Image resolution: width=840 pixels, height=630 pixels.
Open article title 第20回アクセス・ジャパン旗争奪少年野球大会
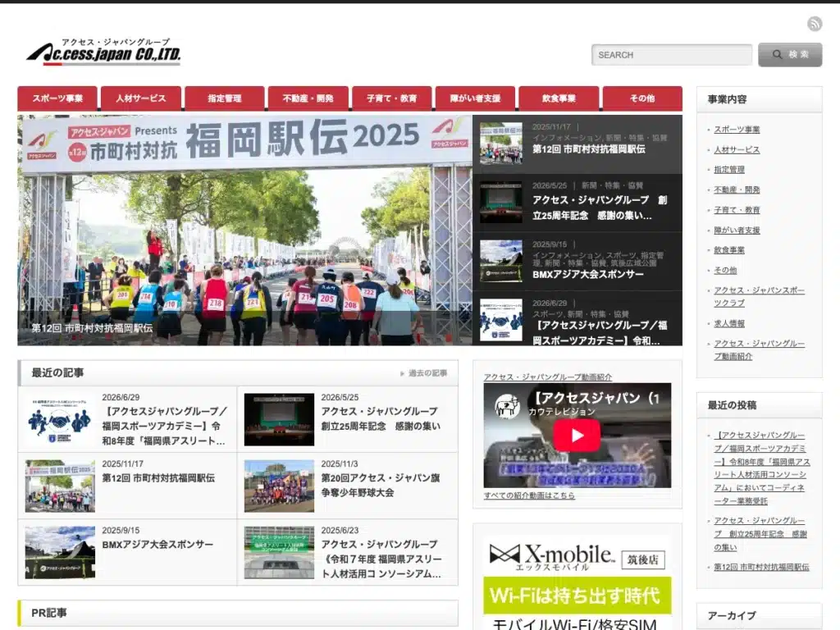coord(381,485)
